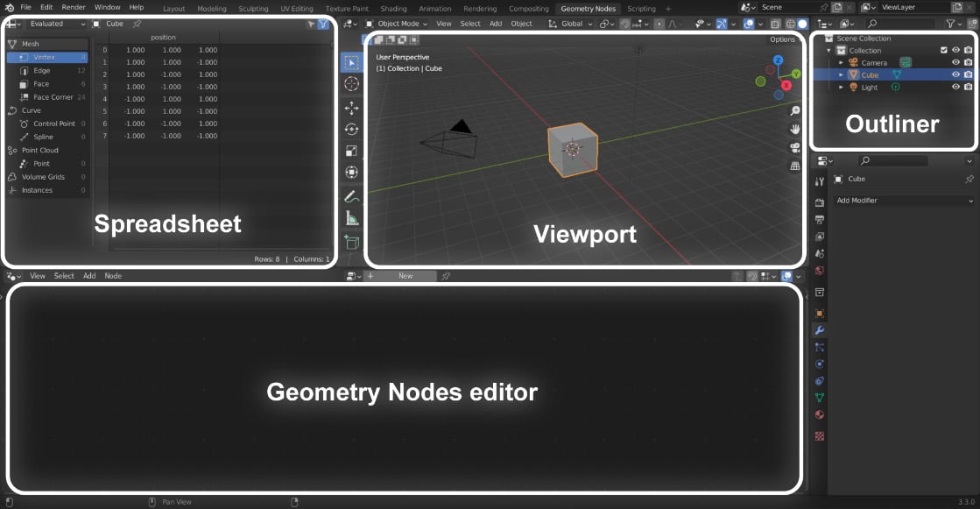Screen dimensions: 980x509
Task: Click New to create a node tree
Action: click(405, 276)
